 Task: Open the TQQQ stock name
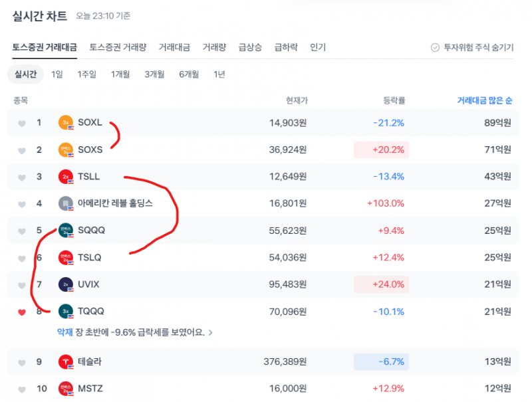pos(91,311)
